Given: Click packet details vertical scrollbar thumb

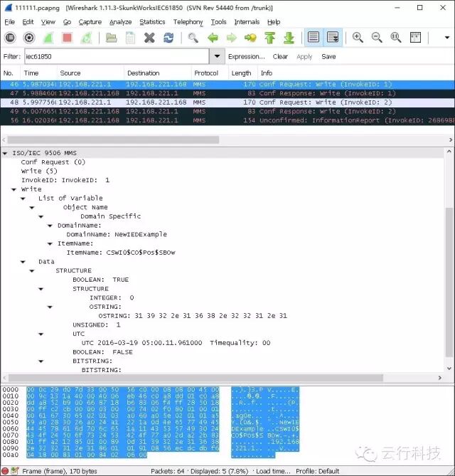Looking at the screenshot, I should click(449, 282).
